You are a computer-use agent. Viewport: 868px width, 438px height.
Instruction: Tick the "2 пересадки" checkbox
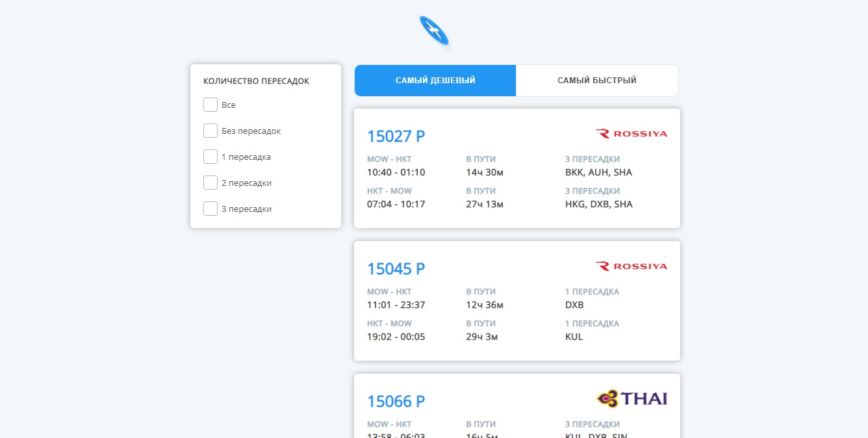click(211, 183)
